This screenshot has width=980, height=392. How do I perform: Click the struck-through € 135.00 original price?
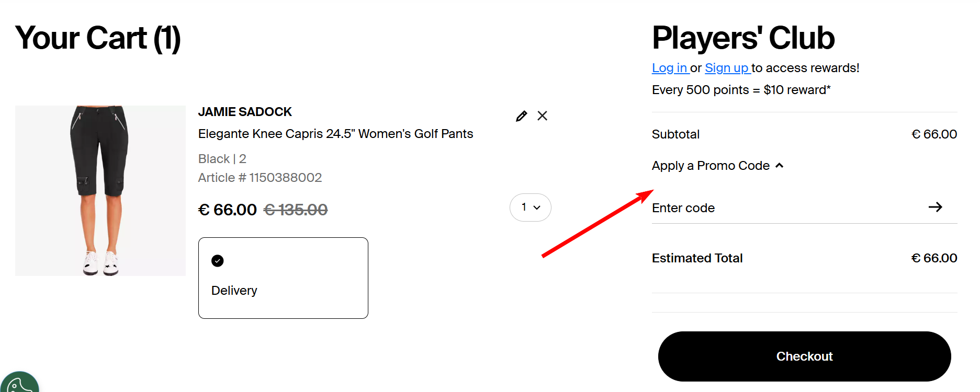tap(296, 210)
